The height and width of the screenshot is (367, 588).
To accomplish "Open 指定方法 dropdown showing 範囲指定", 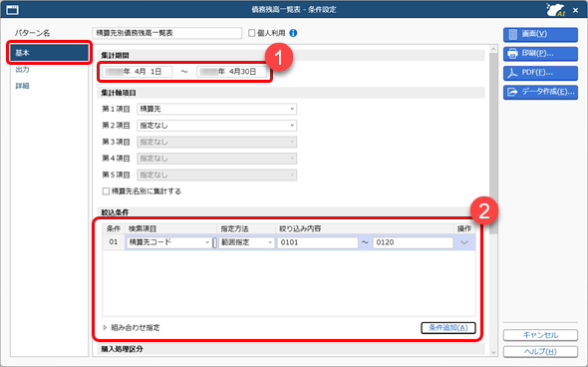I will [246, 242].
